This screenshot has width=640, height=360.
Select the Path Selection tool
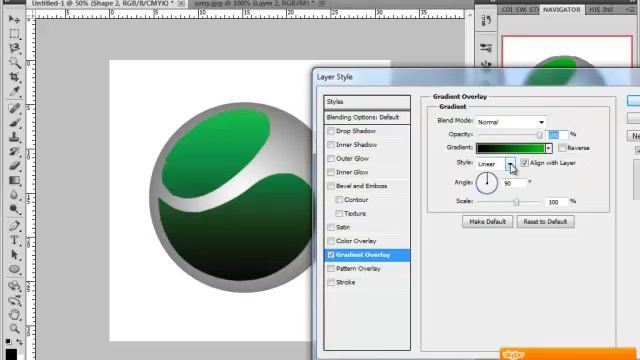tap(14, 255)
